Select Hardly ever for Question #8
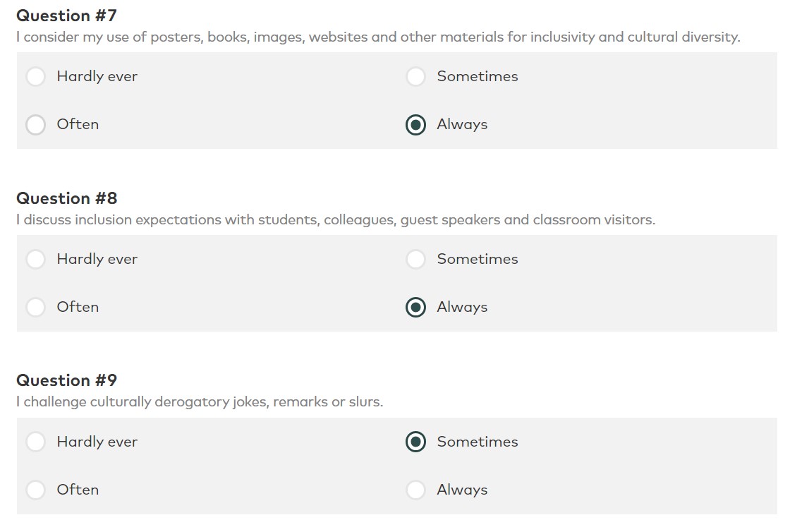This screenshot has height=532, width=790. click(36, 260)
